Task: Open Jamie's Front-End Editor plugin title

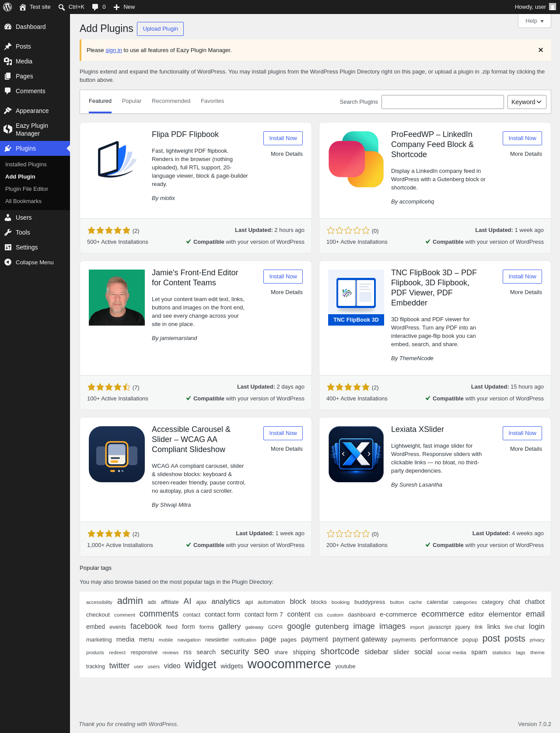Action: coord(195,278)
